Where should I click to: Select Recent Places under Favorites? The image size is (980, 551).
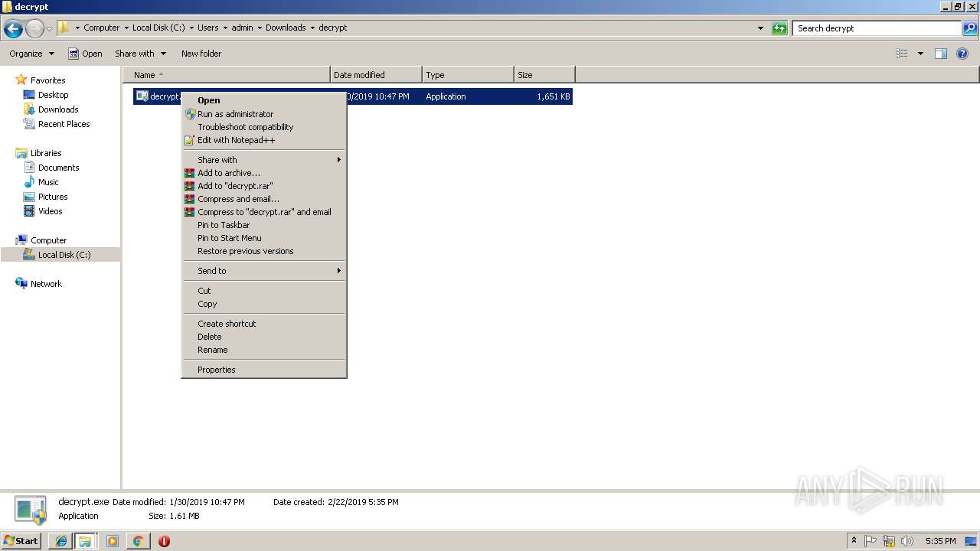[64, 124]
